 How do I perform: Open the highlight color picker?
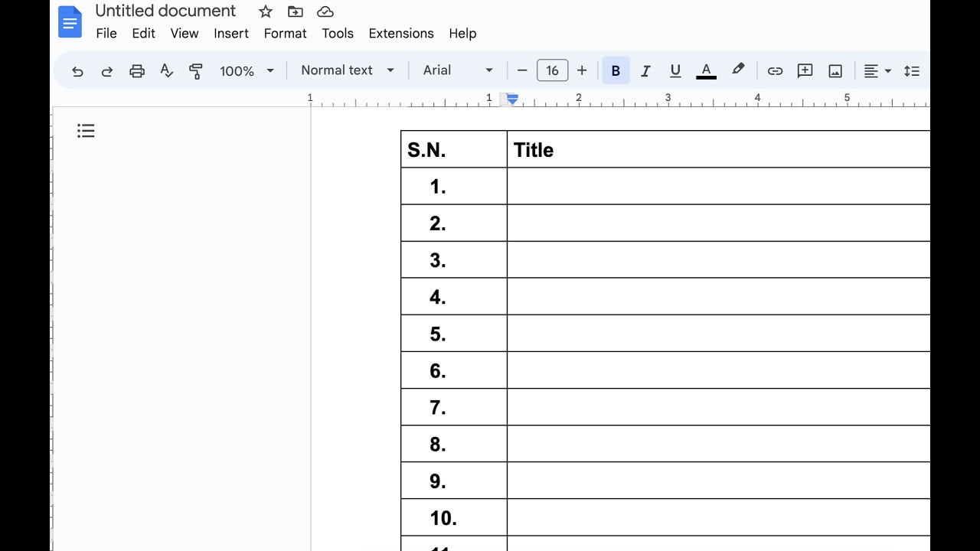point(738,70)
